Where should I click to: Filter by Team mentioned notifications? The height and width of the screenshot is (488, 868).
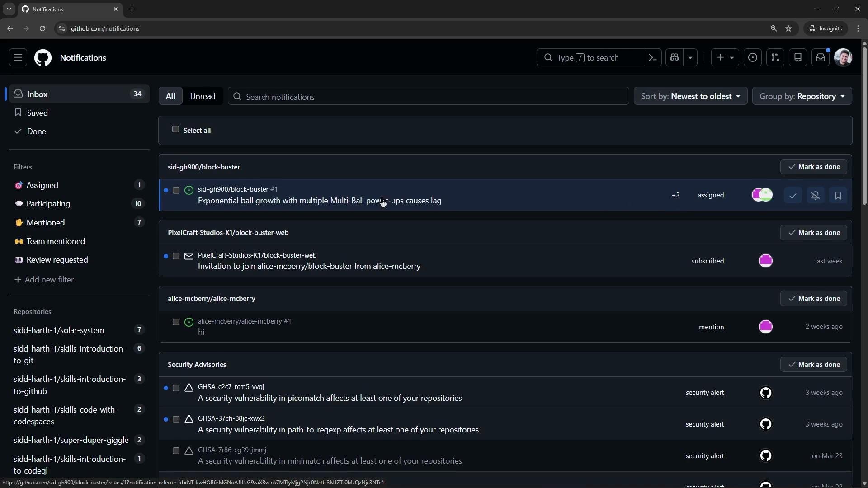click(x=79, y=241)
